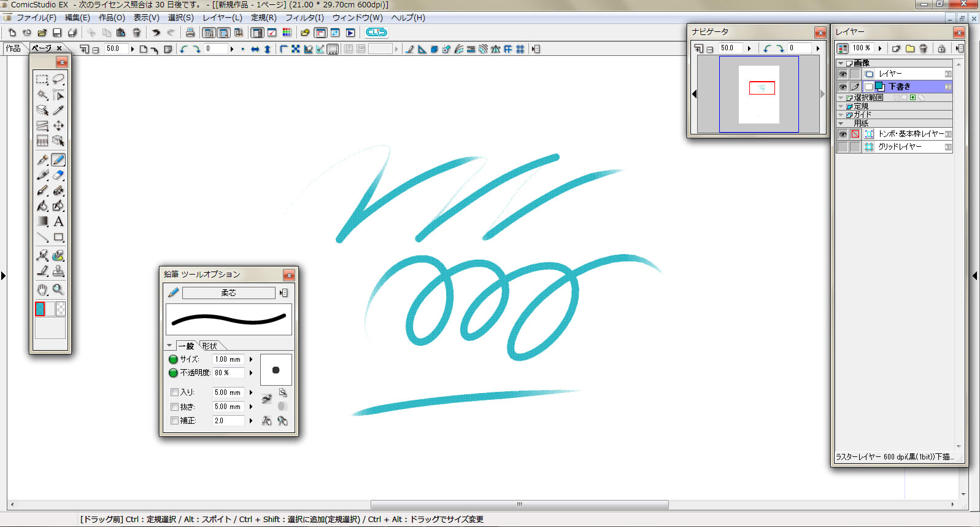Collapse the 画像 layer group
The image size is (980, 527).
pos(841,63)
